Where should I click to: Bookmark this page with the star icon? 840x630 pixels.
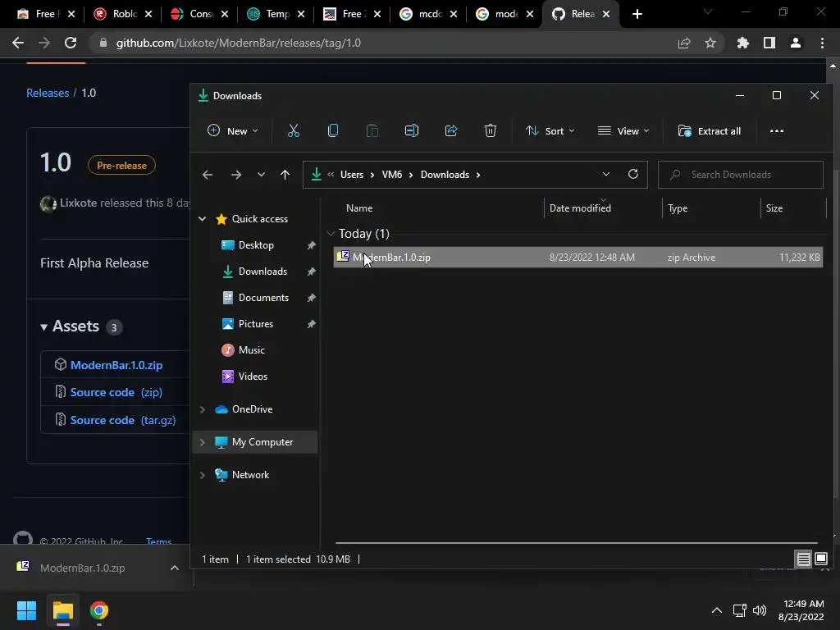tap(710, 43)
